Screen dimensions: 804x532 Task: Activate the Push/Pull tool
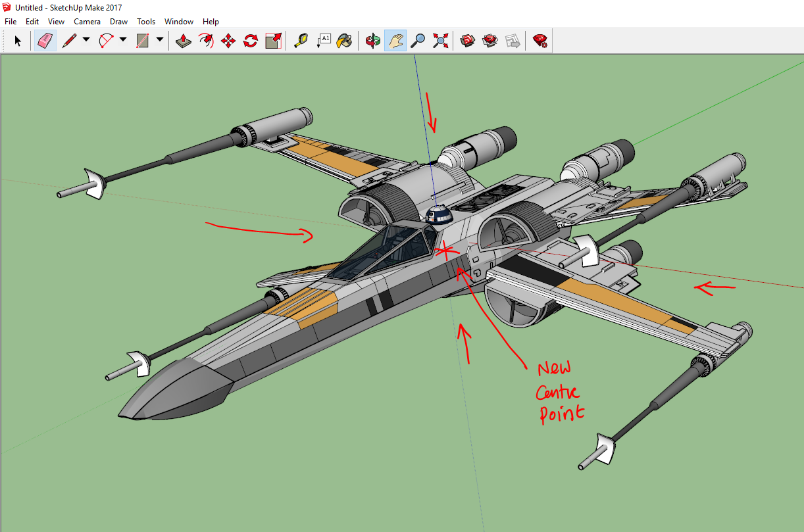(184, 41)
